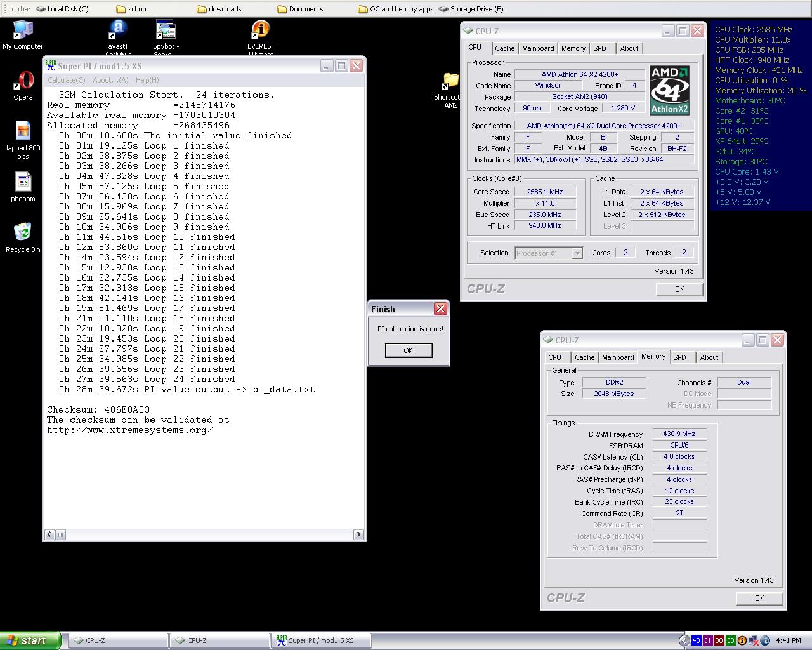This screenshot has height=650, width=812.
Task: Click Super PI horizontal scrollbar right arrow
Action: click(x=358, y=534)
